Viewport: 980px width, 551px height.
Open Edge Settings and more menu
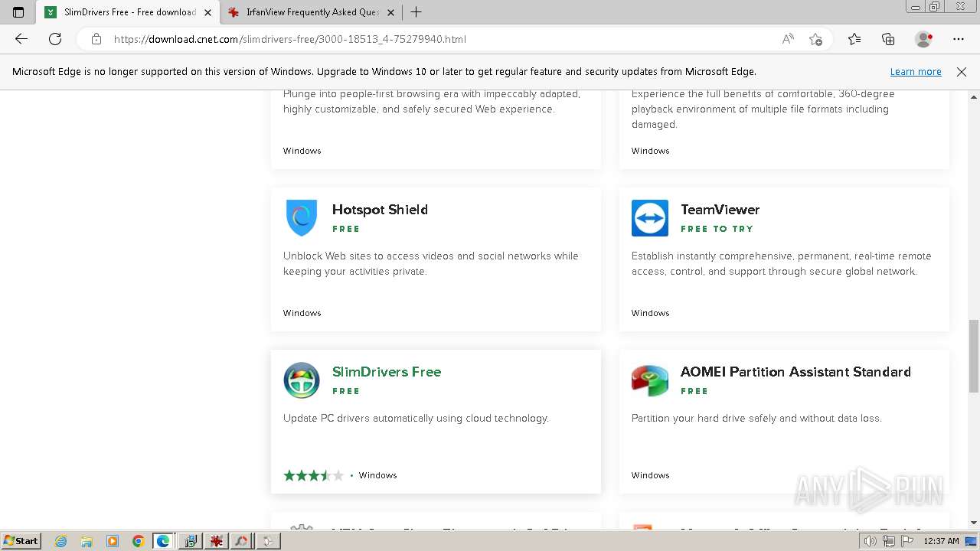pyautogui.click(x=959, y=39)
